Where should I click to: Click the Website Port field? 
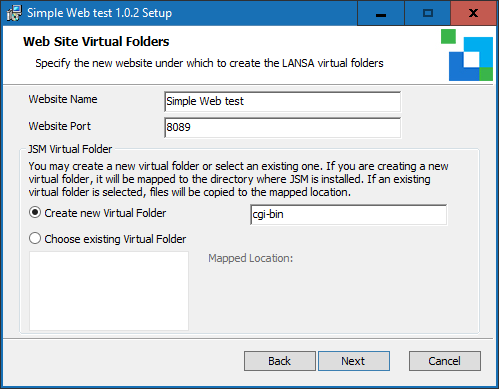click(x=283, y=127)
